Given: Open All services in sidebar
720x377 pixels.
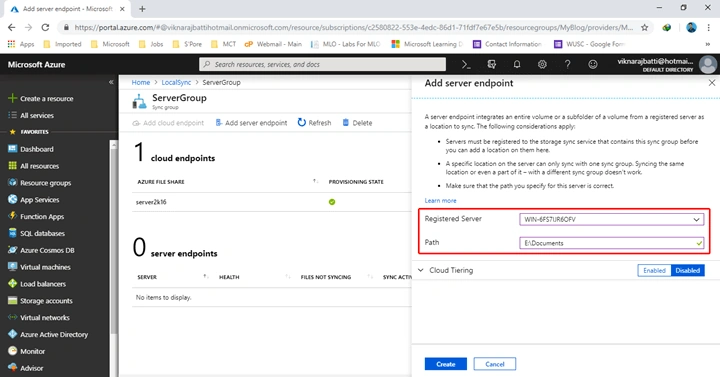Looking at the screenshot, I should pyautogui.click(x=37, y=115).
